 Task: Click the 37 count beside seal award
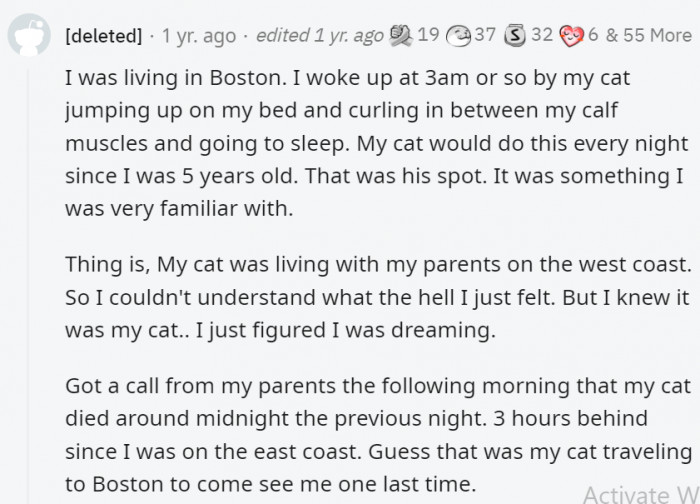click(x=485, y=35)
